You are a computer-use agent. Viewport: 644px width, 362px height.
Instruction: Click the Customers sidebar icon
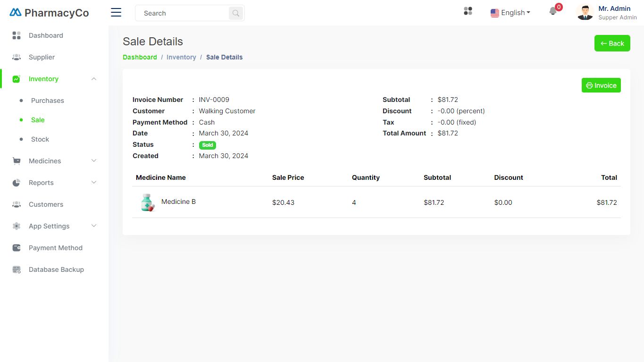click(17, 204)
